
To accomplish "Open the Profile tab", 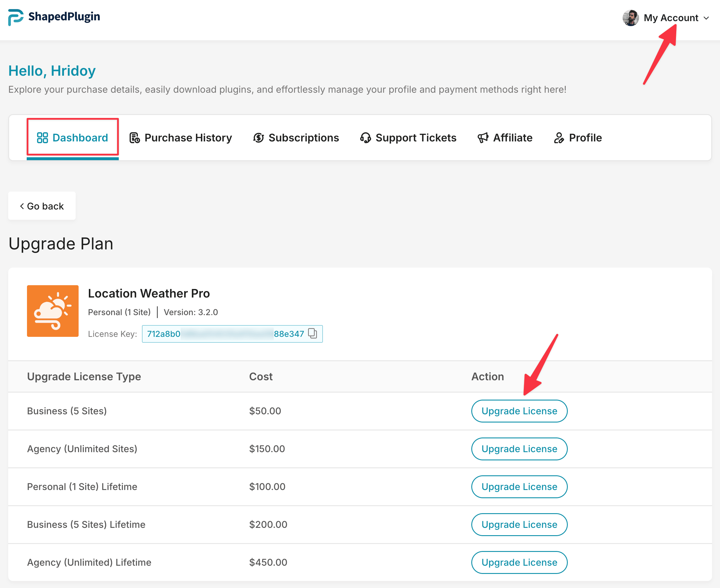I will point(577,138).
